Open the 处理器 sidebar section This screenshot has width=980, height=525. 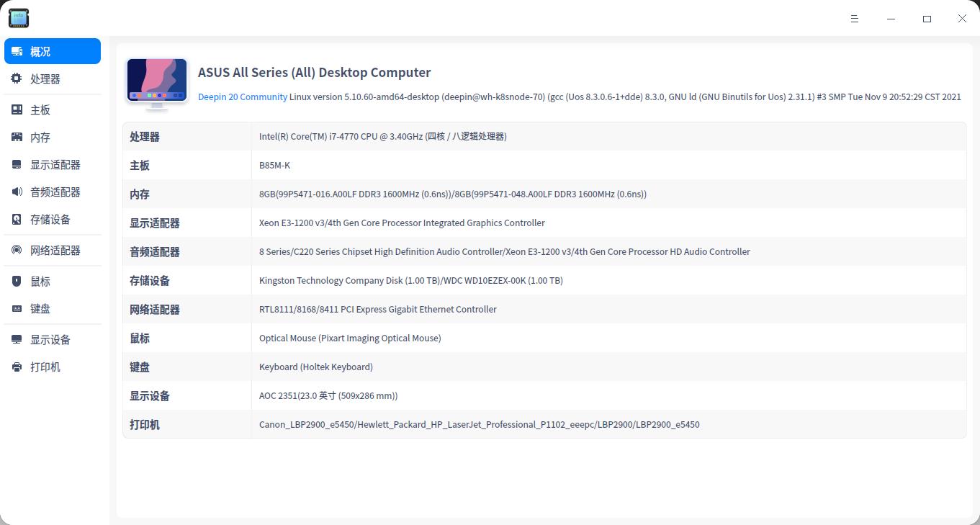[53, 78]
